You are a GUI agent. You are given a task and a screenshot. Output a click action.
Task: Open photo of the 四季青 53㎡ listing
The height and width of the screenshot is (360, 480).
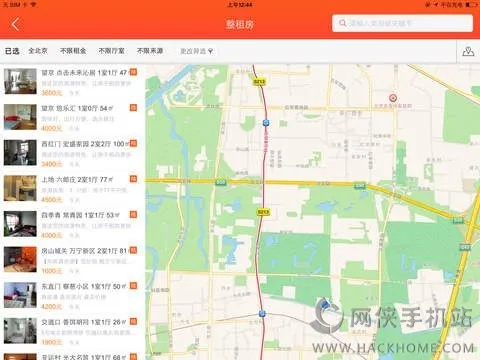click(x=20, y=224)
